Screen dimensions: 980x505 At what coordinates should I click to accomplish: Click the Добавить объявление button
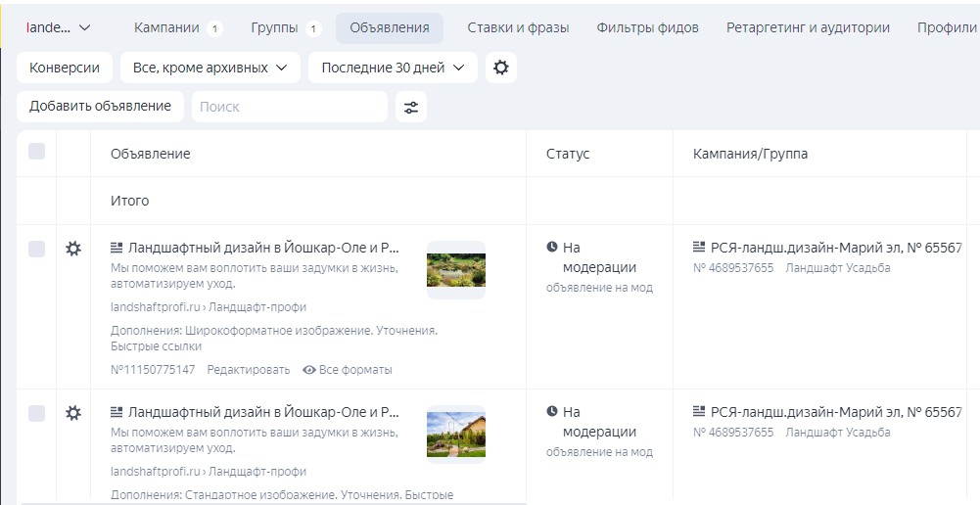(100, 106)
